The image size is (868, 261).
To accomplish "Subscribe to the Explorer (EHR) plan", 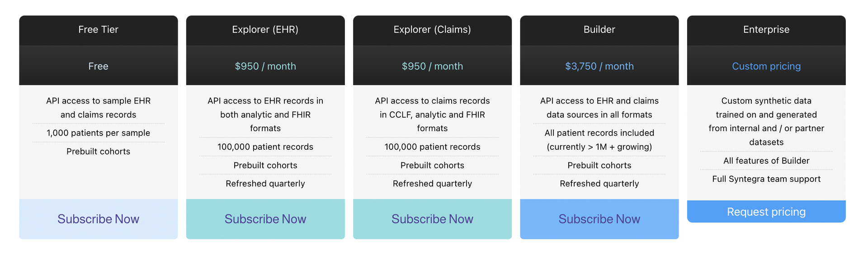I will click(x=265, y=219).
